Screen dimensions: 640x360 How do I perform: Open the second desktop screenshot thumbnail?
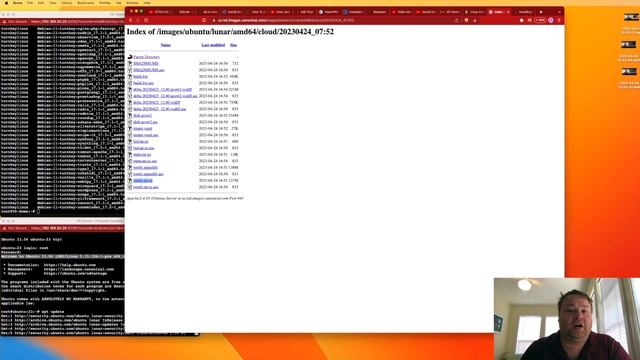pyautogui.click(x=629, y=44)
